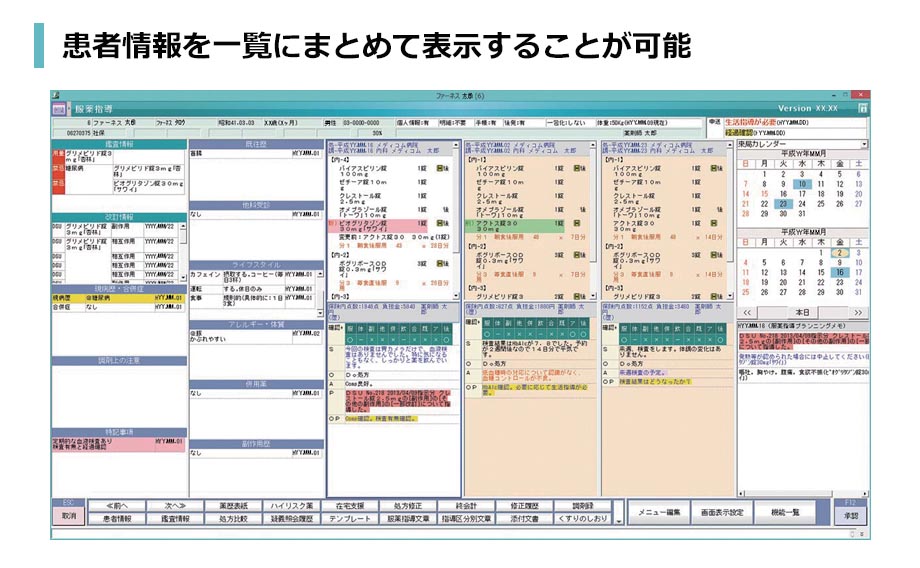This screenshot has width=920, height=568.
Task: Click the icon beside the Version label
Action: 861,107
